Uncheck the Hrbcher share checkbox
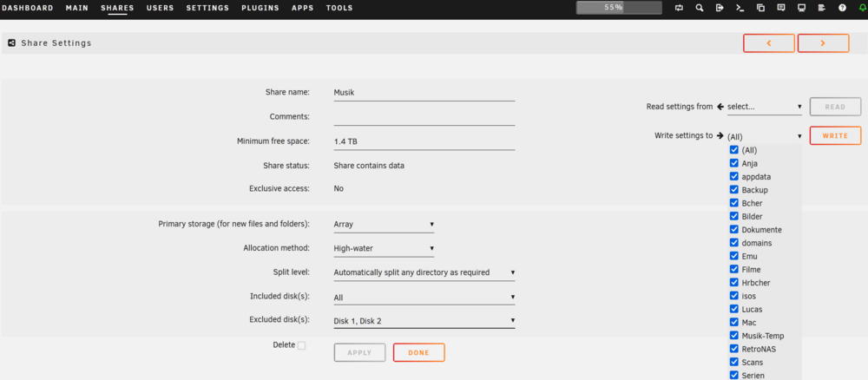 coord(734,283)
